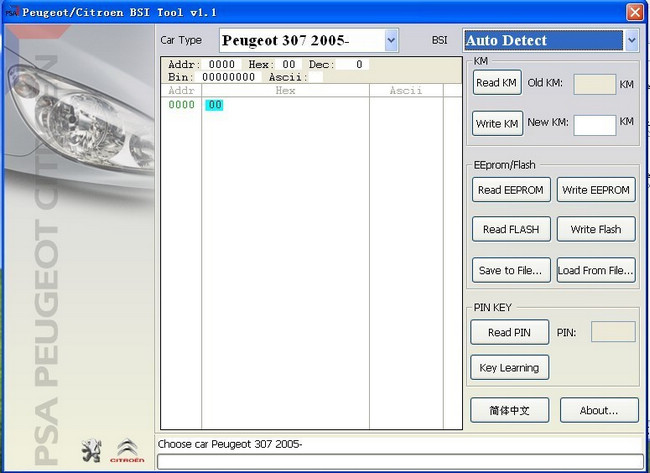Click the progress bar at bottom

click(x=400, y=461)
